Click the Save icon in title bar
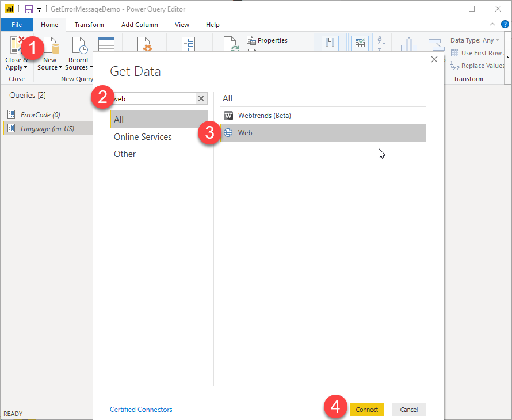512x420 pixels. (x=29, y=9)
